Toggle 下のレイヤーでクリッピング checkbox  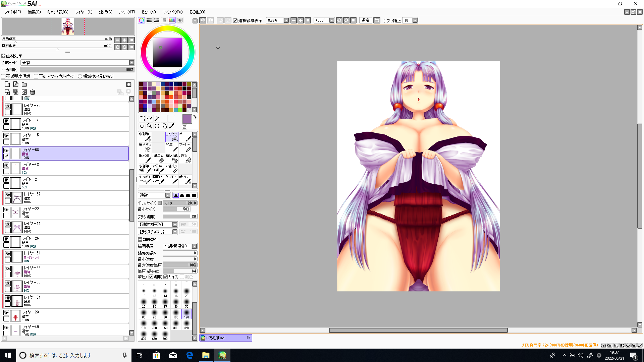pyautogui.click(x=36, y=76)
